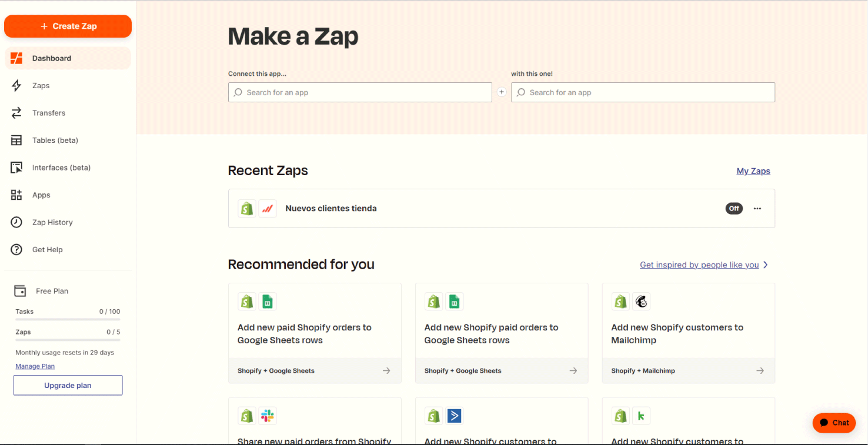
Task: Click the Shopify icon in the Slack card
Action: tap(247, 416)
